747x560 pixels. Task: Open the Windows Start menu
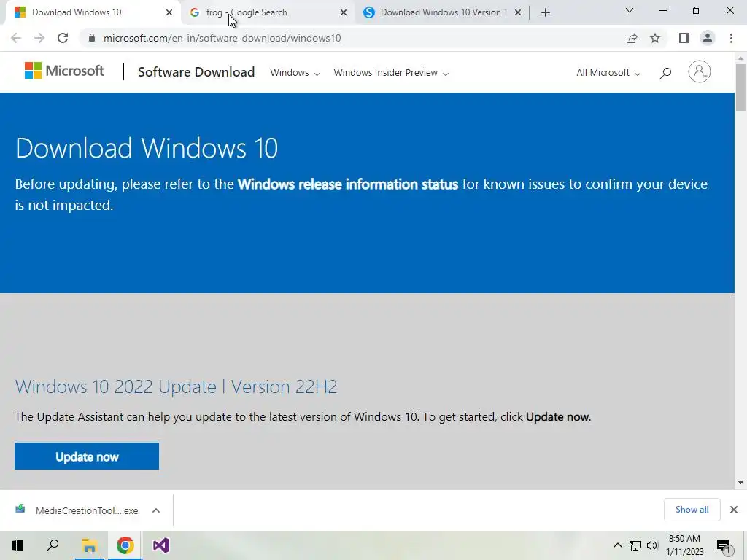coord(18,545)
